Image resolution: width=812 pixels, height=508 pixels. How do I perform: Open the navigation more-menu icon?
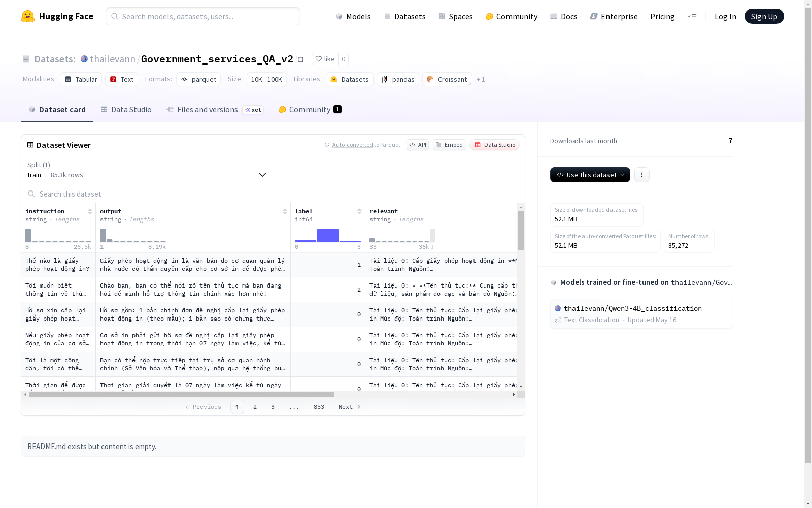click(x=692, y=16)
